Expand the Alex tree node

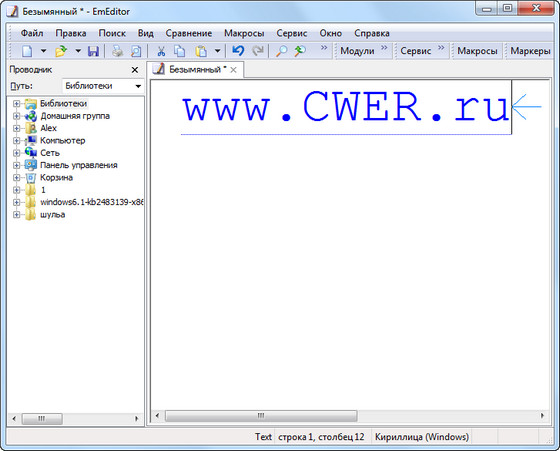16,128
